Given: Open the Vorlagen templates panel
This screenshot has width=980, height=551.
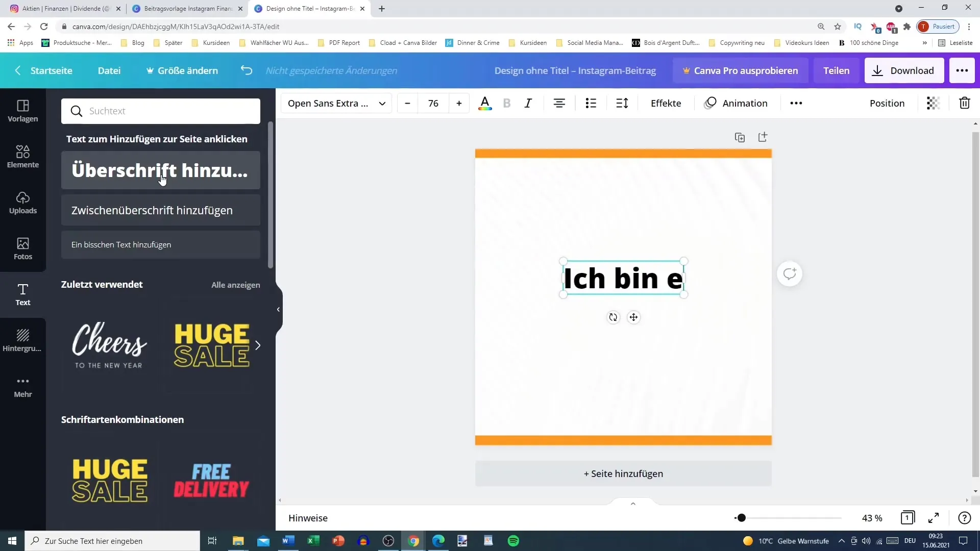Looking at the screenshot, I should (x=23, y=111).
